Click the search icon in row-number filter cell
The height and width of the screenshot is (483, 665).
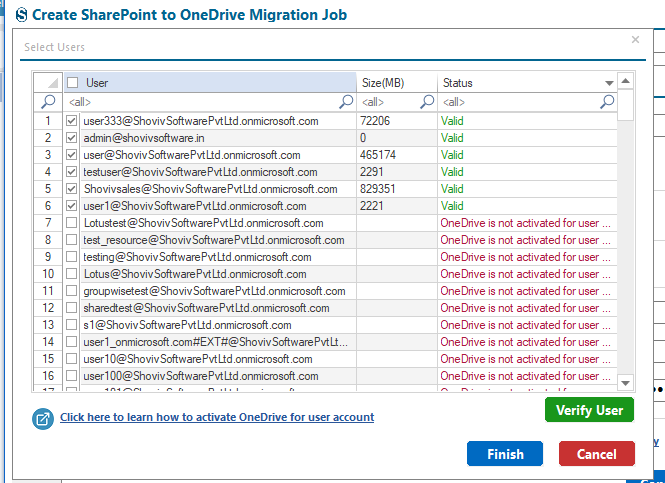click(x=48, y=102)
